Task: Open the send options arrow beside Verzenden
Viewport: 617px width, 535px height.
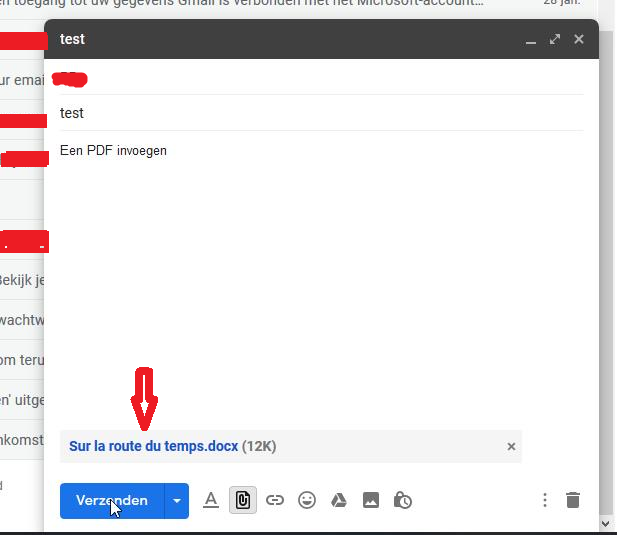Action: [x=177, y=500]
